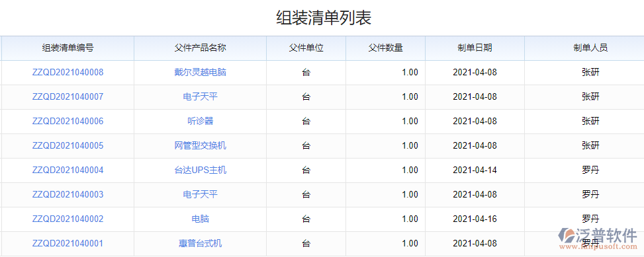Open 电子天平 link in row ZZQD2021040007
The height and width of the screenshot is (257, 644).
click(201, 96)
